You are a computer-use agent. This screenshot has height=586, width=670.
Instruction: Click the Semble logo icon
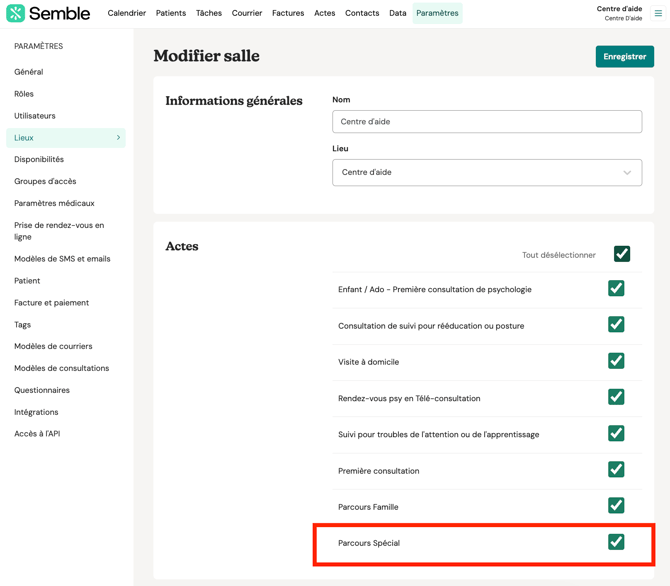(x=15, y=13)
